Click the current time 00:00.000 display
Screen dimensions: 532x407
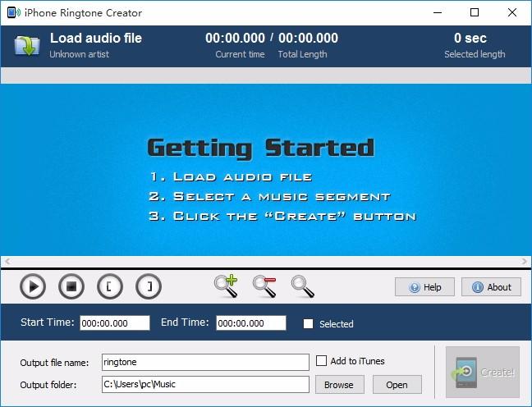tap(235, 38)
